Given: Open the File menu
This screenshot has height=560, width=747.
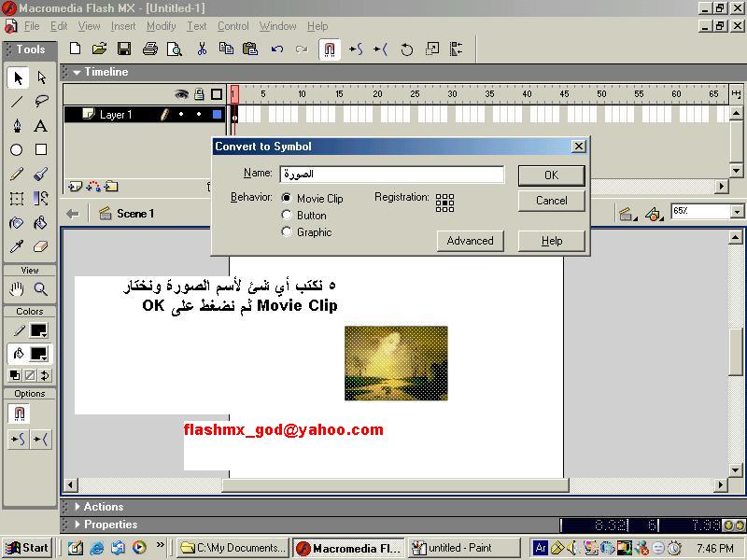Looking at the screenshot, I should (32, 26).
